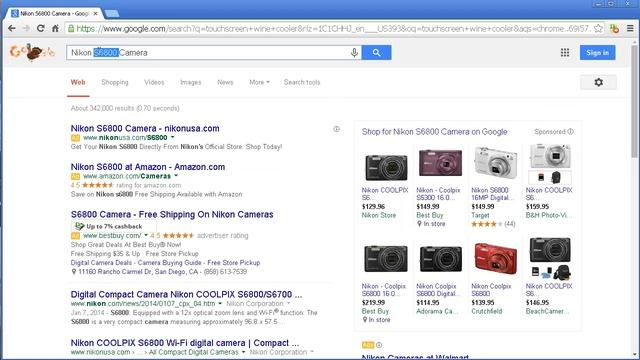Click the info icon beside the lower Ads label

(x=379, y=345)
